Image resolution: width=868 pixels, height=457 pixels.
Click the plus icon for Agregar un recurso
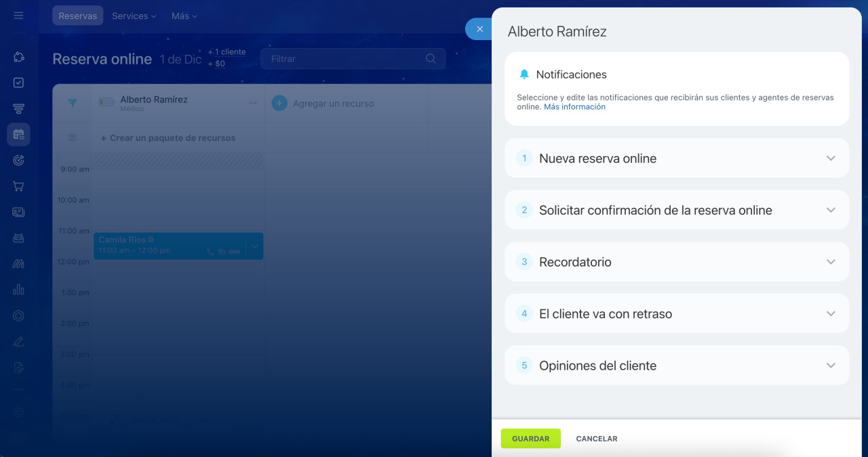[279, 104]
